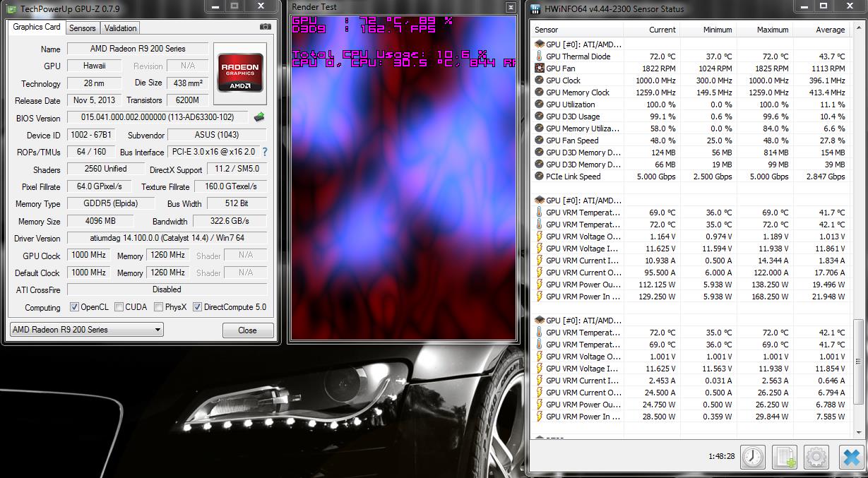Select the GPU Memory Utiliza... row

690,129
